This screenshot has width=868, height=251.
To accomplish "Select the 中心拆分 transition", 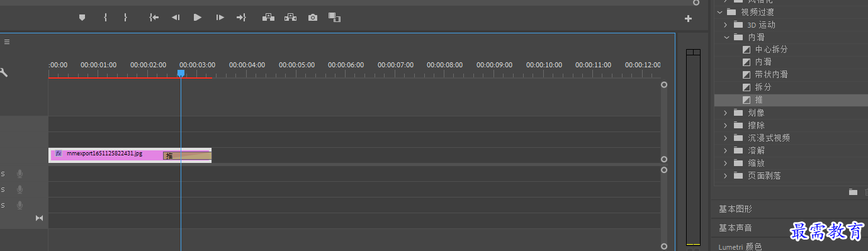I will (x=771, y=49).
